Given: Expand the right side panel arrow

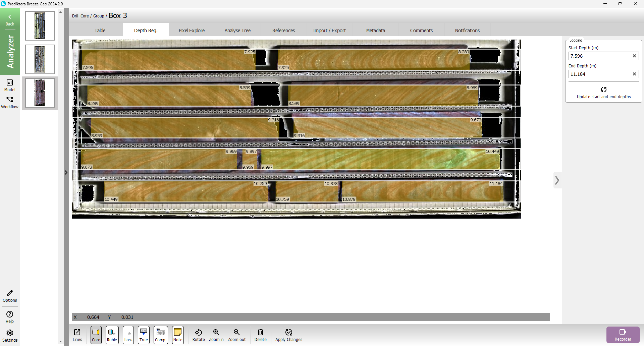Looking at the screenshot, I should [557, 180].
